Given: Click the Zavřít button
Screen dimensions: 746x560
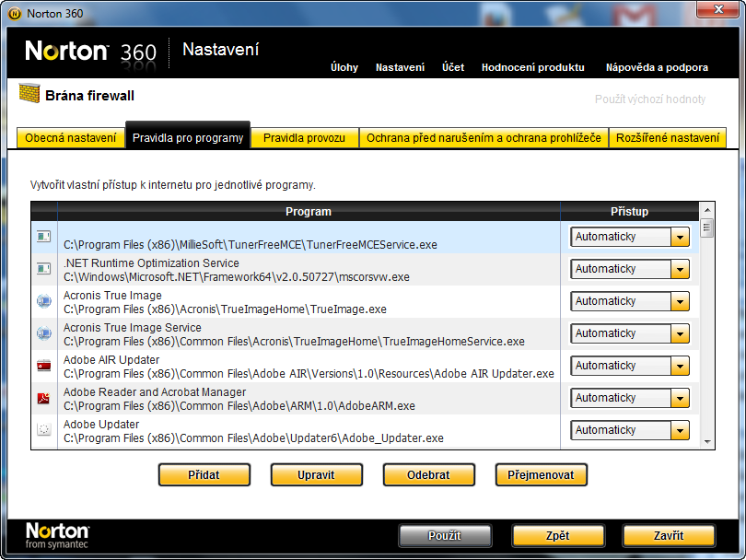Looking at the screenshot, I should (x=669, y=536).
